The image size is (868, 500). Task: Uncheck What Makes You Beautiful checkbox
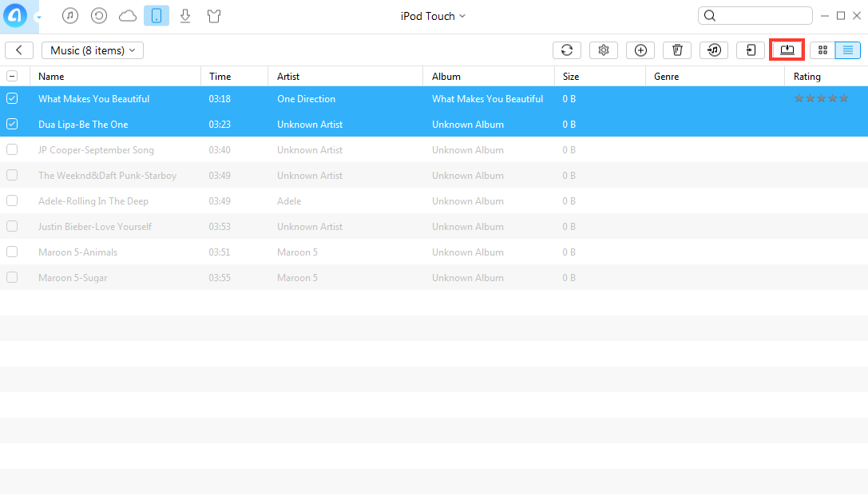click(x=12, y=98)
